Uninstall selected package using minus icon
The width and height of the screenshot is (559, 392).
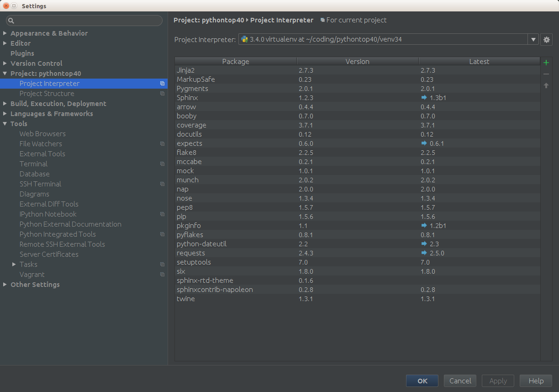pyautogui.click(x=546, y=74)
